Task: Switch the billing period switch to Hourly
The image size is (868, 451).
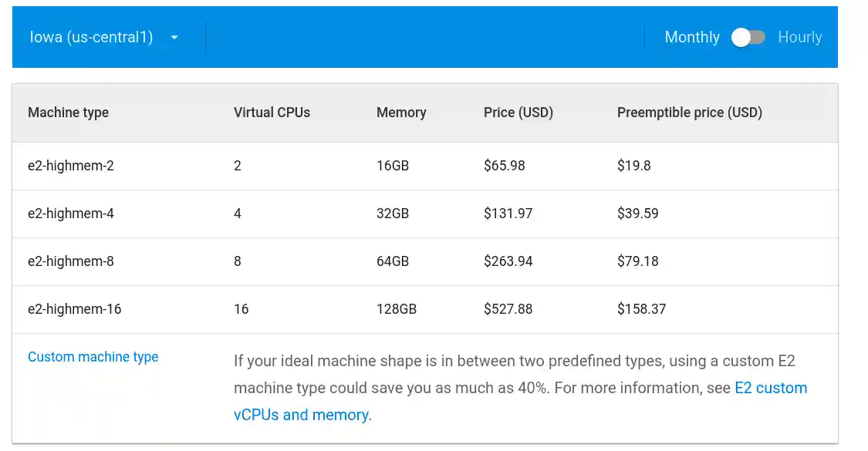Action: (748, 36)
